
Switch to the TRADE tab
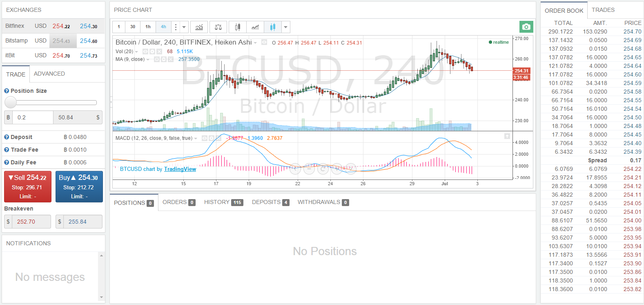point(16,74)
